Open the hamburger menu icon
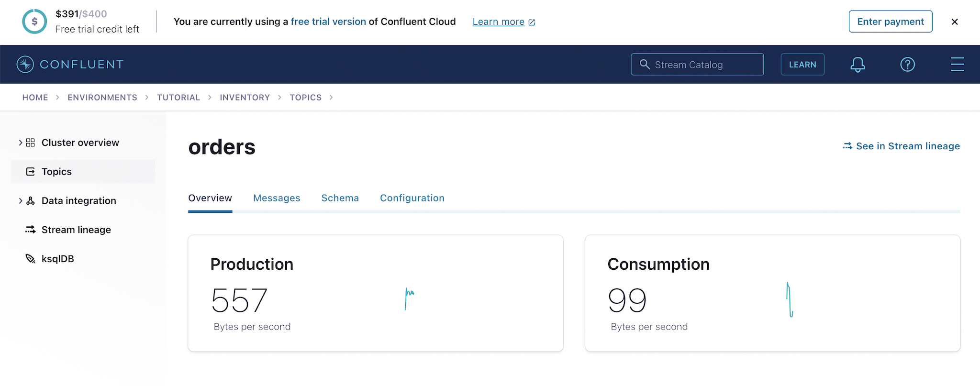Viewport: 980px width, 386px height. click(x=957, y=64)
